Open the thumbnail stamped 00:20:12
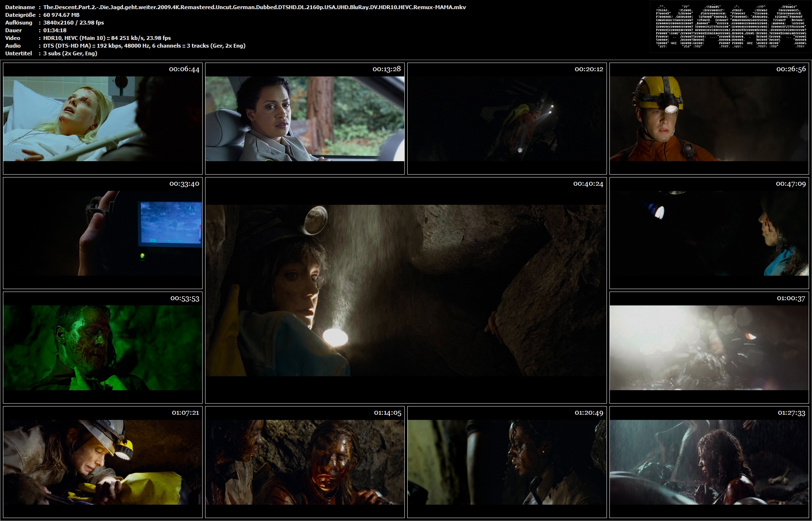 tap(507, 118)
